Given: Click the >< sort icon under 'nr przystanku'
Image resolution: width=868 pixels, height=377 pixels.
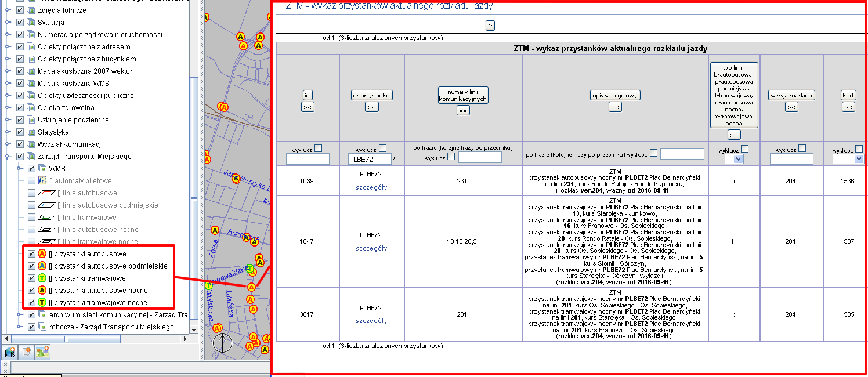Looking at the screenshot, I should [x=371, y=107].
